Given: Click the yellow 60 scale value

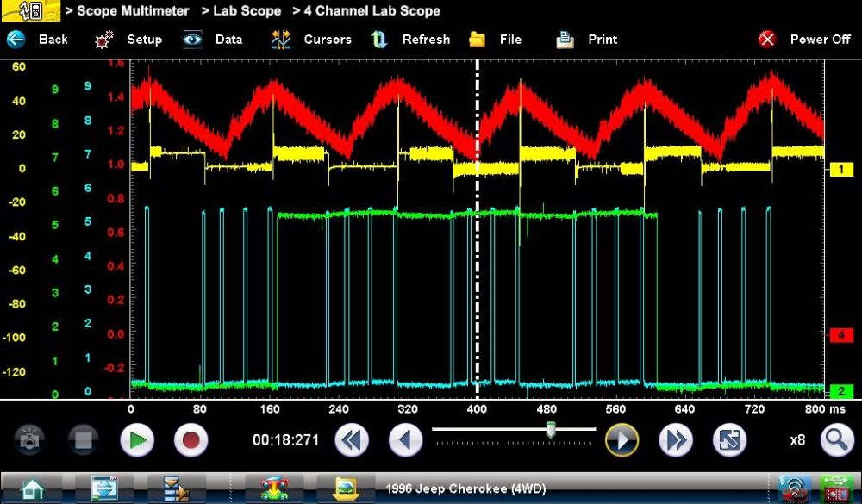Looking at the screenshot, I should pyautogui.click(x=19, y=66).
